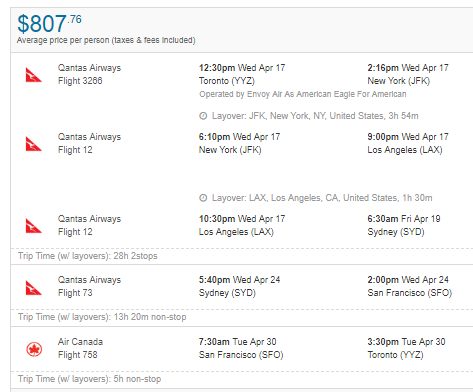The width and height of the screenshot is (473, 392).
Task: Click the 12:30pm Toronto (YYZ) departure
Action: pos(242,74)
